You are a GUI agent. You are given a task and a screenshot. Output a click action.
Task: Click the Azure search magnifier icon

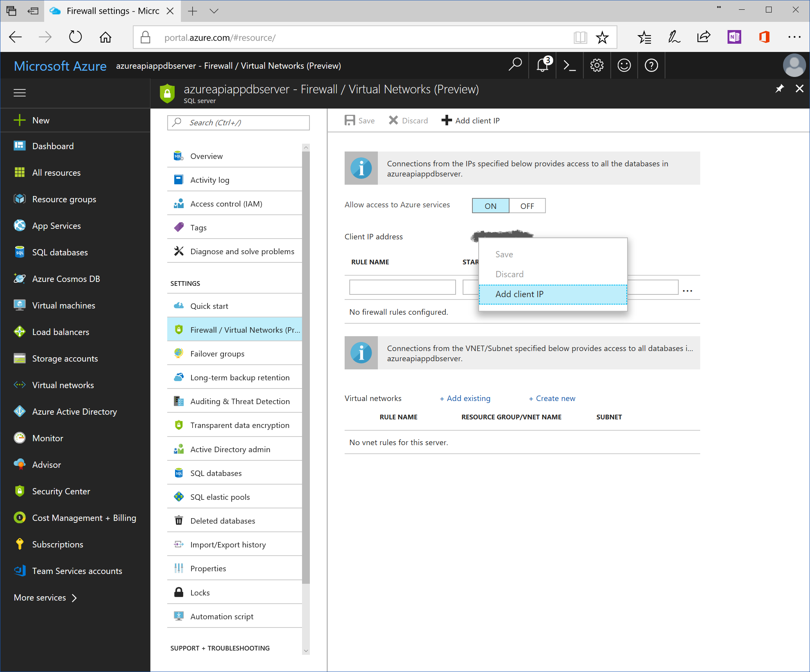click(515, 65)
